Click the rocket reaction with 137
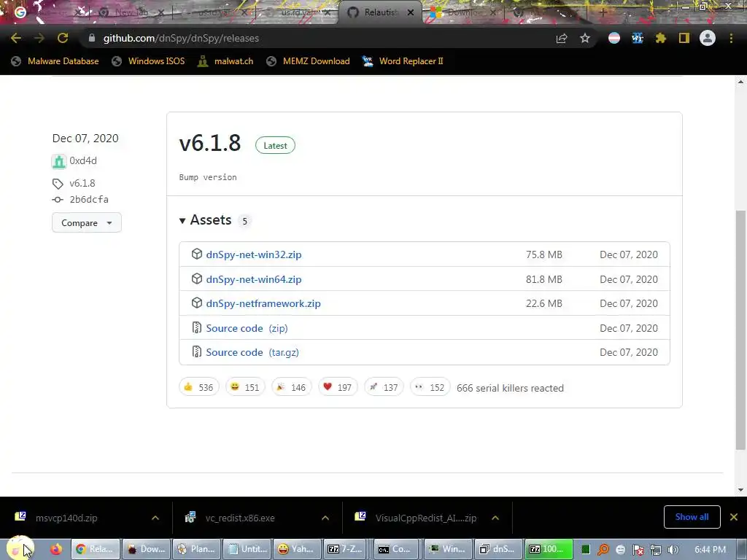The width and height of the screenshot is (747, 560). 384,387
